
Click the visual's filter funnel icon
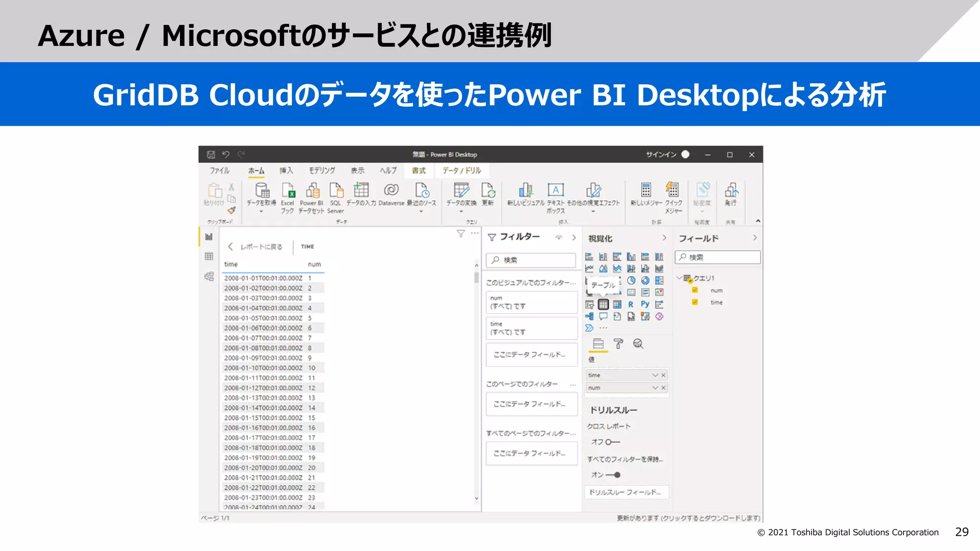(461, 233)
